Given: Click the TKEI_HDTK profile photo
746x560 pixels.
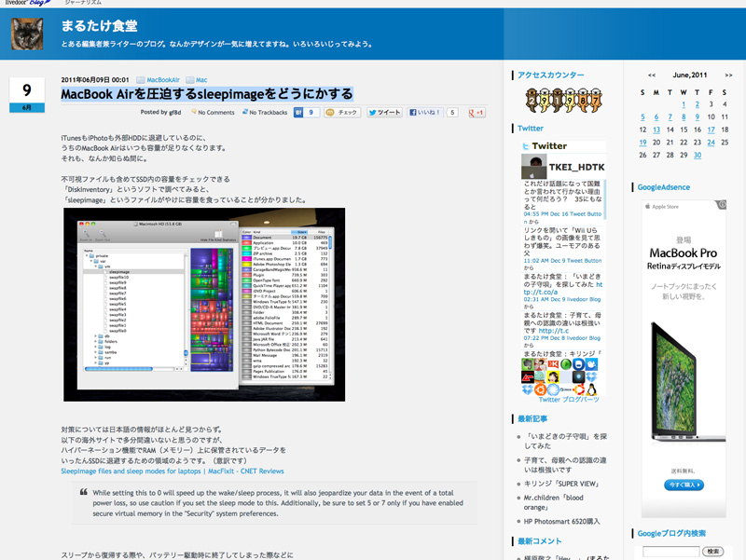Looking at the screenshot, I should click(x=533, y=167).
